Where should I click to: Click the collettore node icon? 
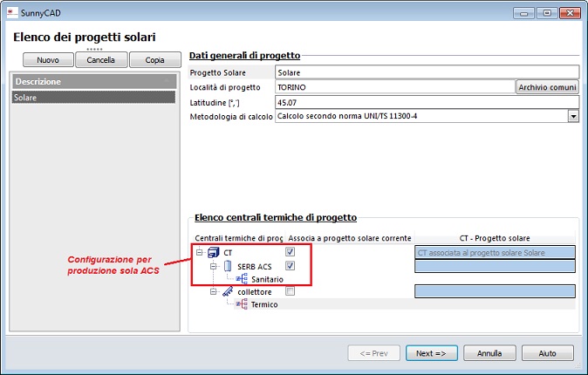(227, 292)
